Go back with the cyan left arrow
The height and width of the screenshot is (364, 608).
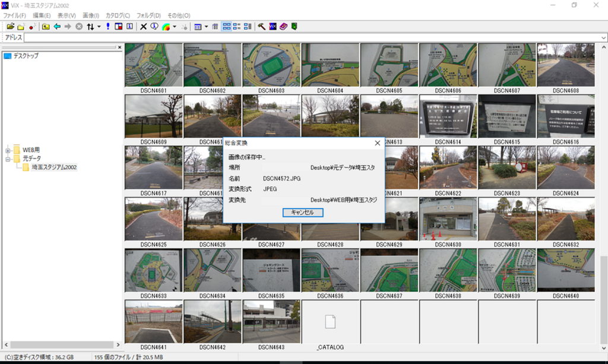tap(57, 26)
